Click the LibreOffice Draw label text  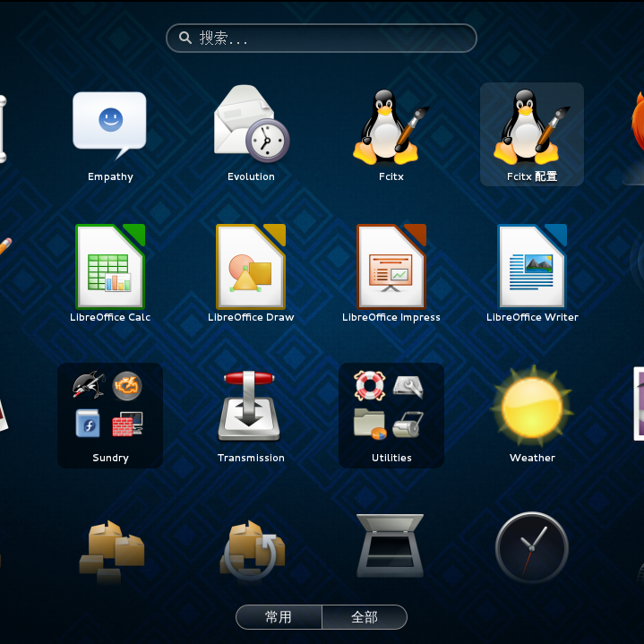click(x=251, y=317)
